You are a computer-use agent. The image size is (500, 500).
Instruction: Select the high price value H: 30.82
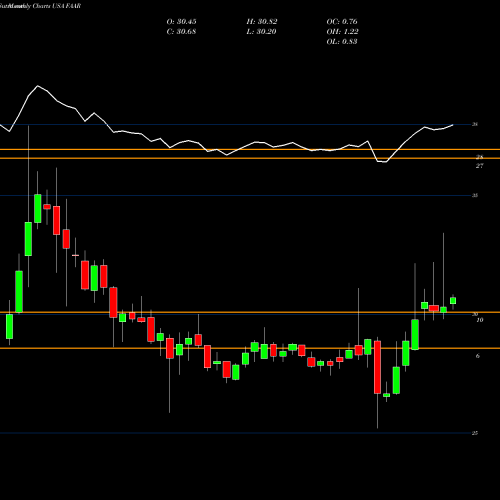262,22
